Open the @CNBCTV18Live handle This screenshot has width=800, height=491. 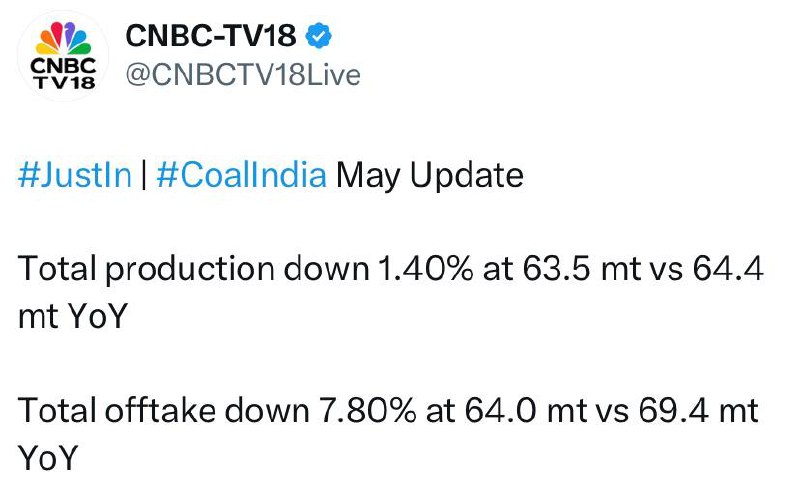(243, 75)
